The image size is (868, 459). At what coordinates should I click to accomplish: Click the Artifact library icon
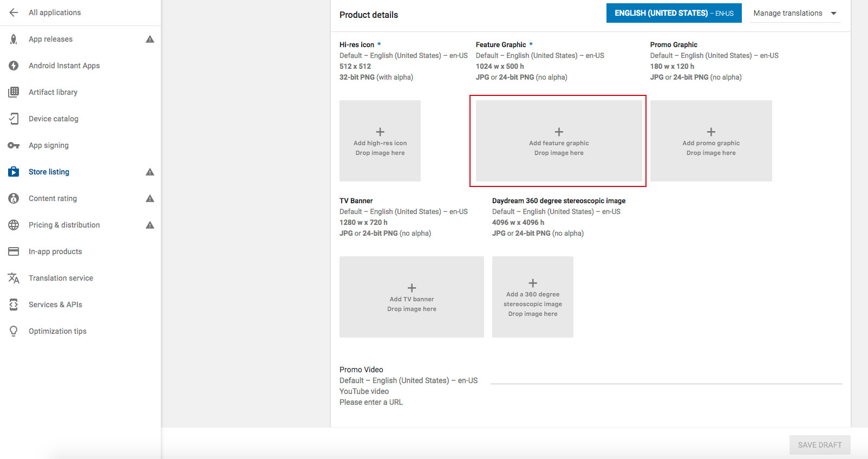pos(14,92)
